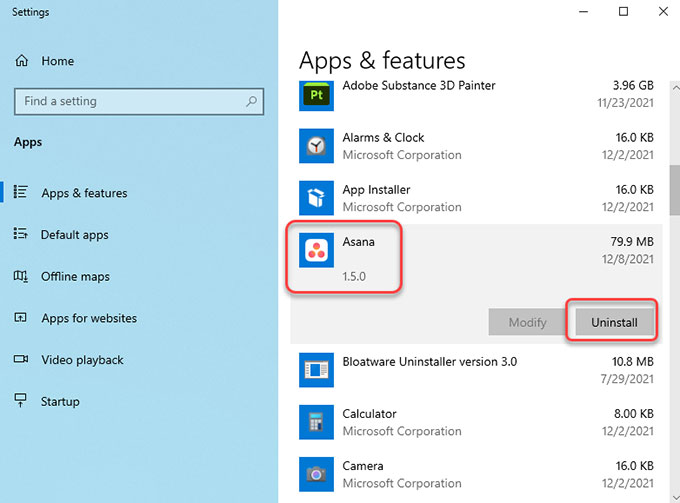680x503 pixels.
Task: Click the Bloatware Uninstaller app icon
Action: pyautogui.click(x=316, y=370)
